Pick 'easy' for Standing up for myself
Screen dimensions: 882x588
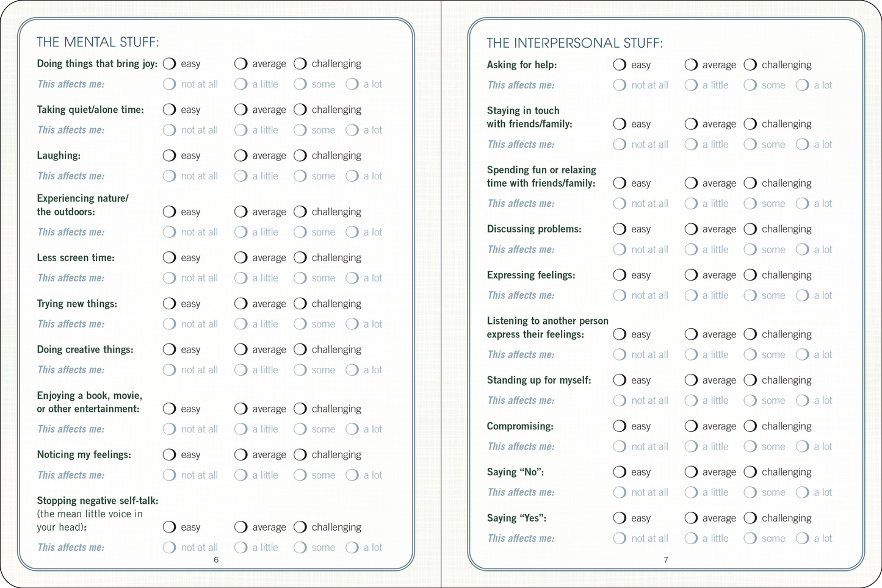point(620,380)
